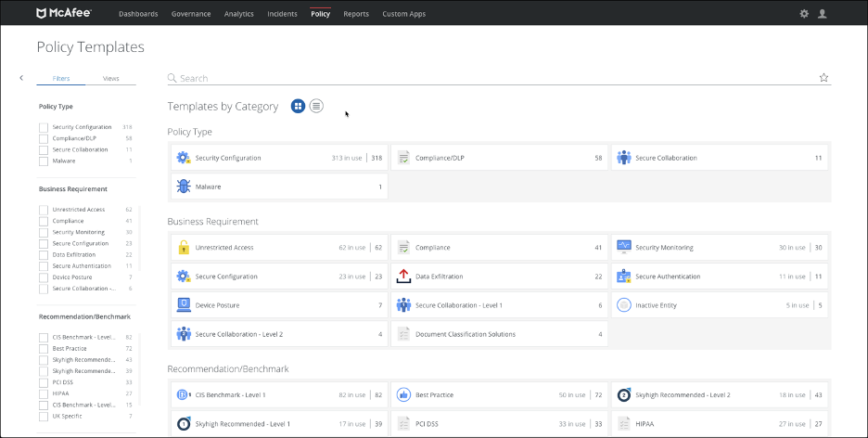This screenshot has width=868, height=438.
Task: Open the settings gear icon
Action: point(804,14)
